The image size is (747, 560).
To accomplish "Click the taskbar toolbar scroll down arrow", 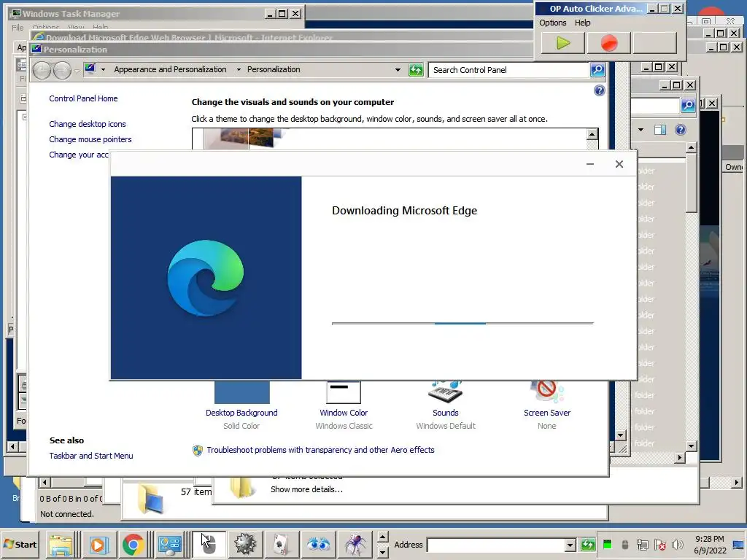I will [x=382, y=552].
